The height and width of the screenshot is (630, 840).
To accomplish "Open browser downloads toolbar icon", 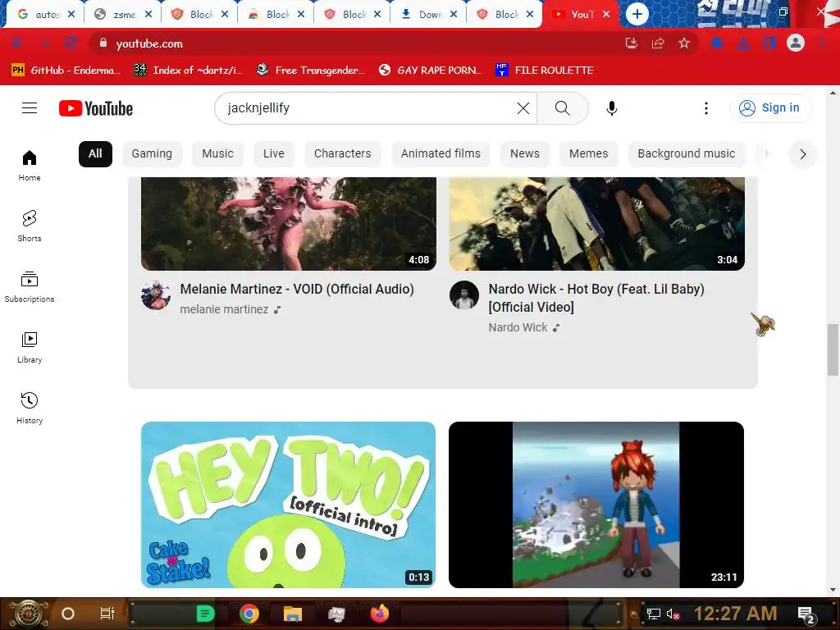I will pyautogui.click(x=743, y=43).
